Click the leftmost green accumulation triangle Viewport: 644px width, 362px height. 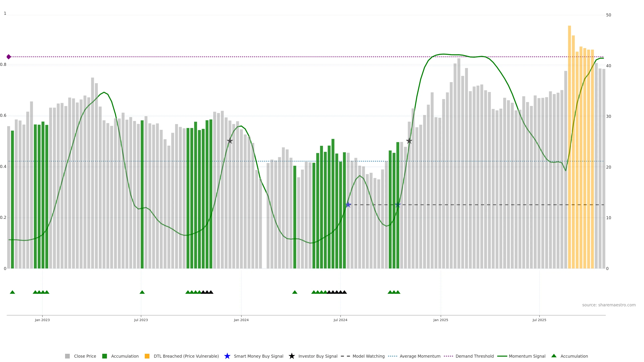pos(12,292)
